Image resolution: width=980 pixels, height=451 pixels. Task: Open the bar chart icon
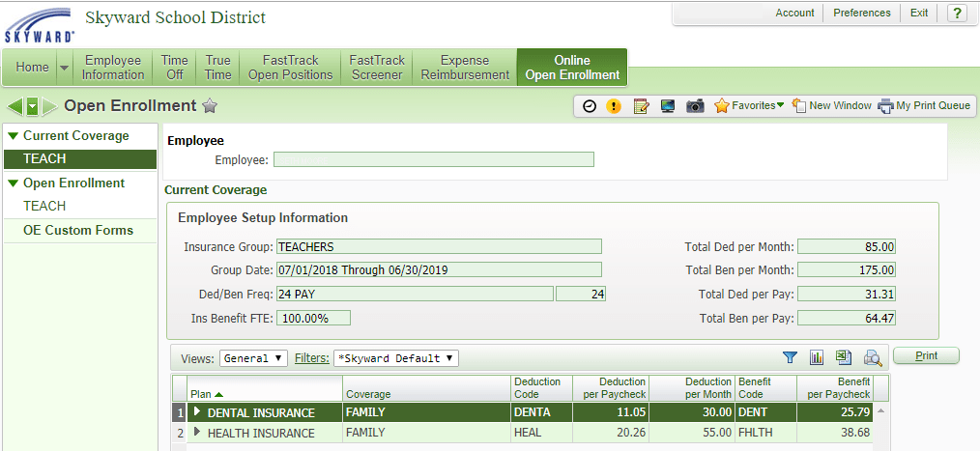coord(817,357)
